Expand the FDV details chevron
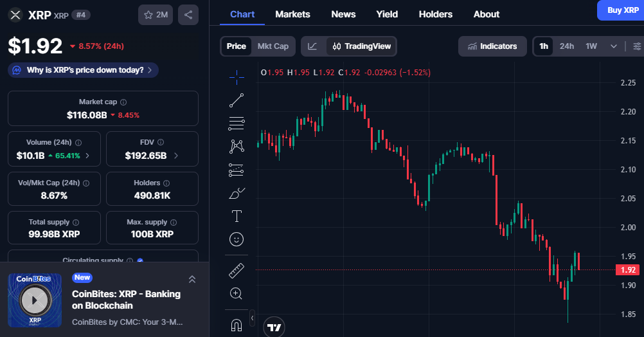This screenshot has width=644, height=337. click(x=176, y=156)
